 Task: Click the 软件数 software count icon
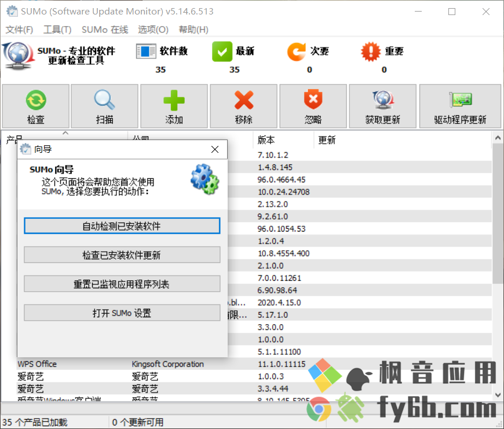pos(146,52)
